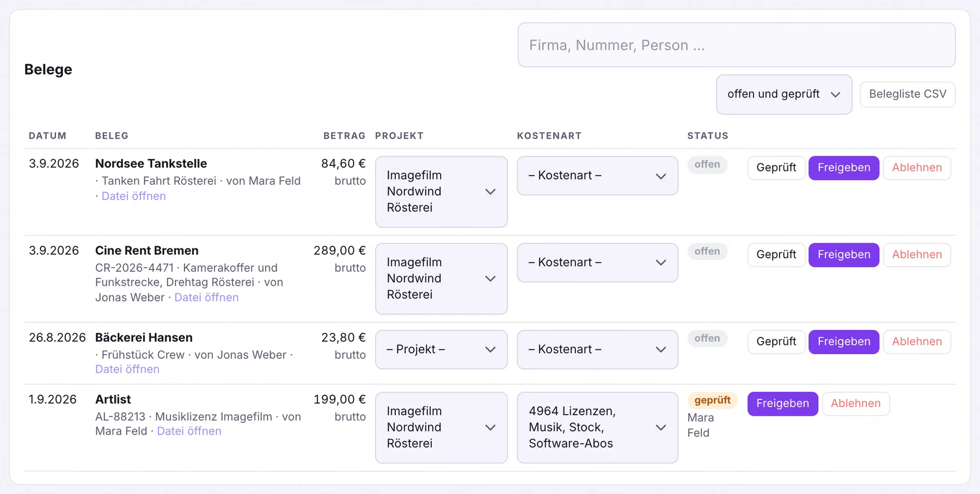Click the search field 'Firma, Nummer, Person'
Viewport: 980px width, 494px height.
[x=737, y=45]
